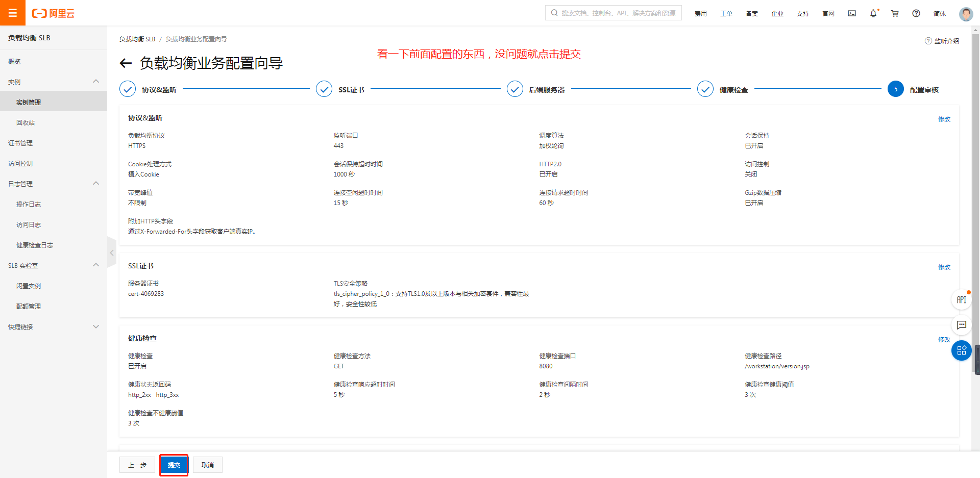Click the back arrow beside wizard title
Image resolution: width=980 pixels, height=478 pixels.
[126, 63]
